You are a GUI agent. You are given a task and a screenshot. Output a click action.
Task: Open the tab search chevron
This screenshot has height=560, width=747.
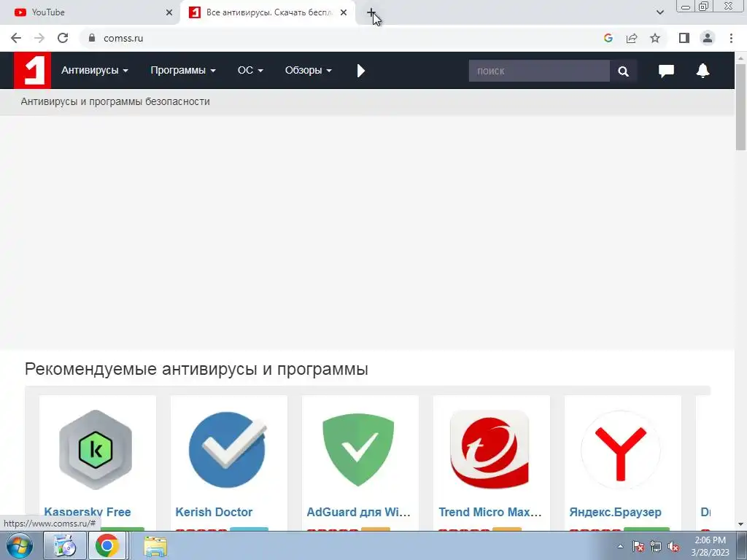point(659,12)
